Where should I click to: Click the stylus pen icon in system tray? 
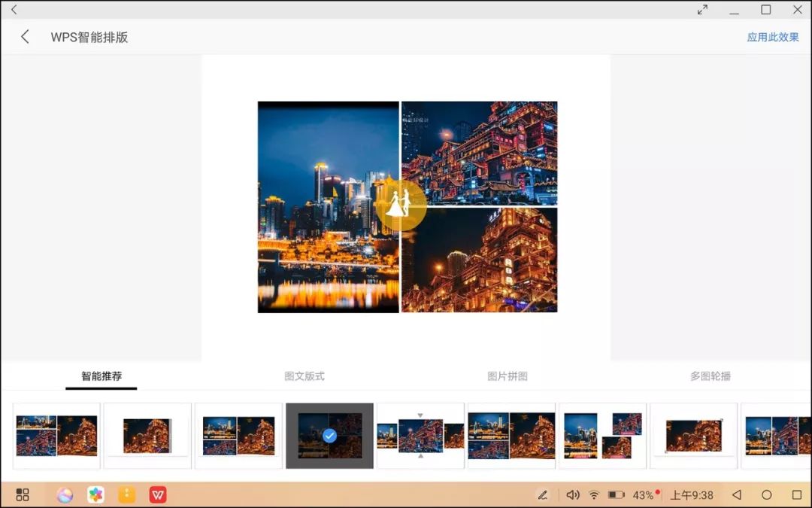(543, 495)
